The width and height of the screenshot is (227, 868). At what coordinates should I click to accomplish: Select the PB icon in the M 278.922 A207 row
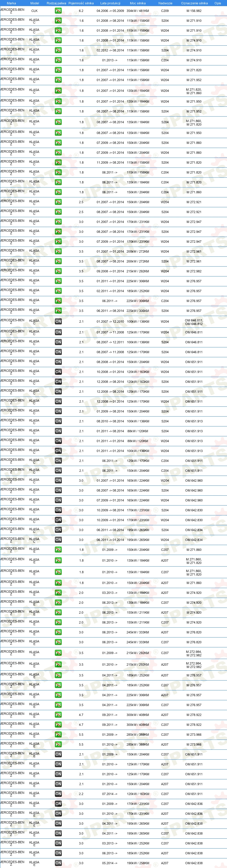coord(58,715)
